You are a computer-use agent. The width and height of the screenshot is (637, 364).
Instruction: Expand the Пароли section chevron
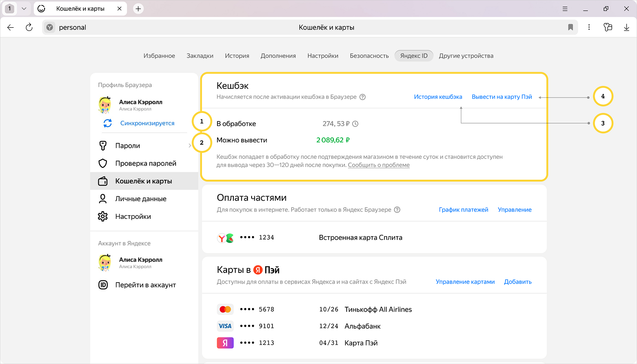(x=190, y=146)
